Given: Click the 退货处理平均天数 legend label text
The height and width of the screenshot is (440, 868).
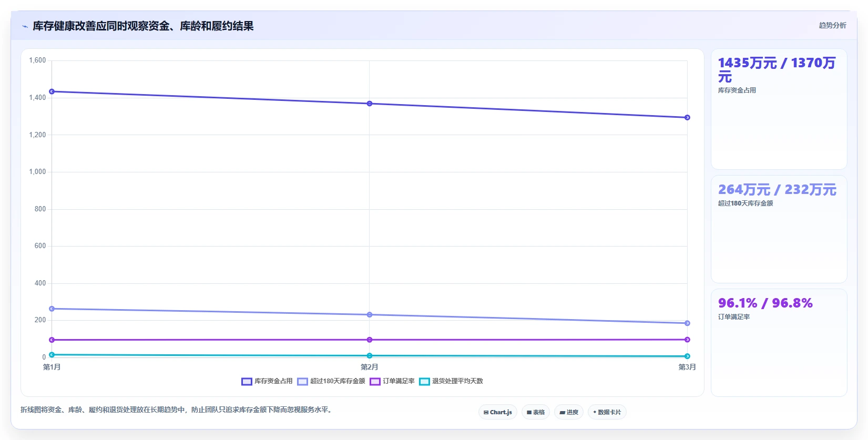Looking at the screenshot, I should (x=457, y=381).
